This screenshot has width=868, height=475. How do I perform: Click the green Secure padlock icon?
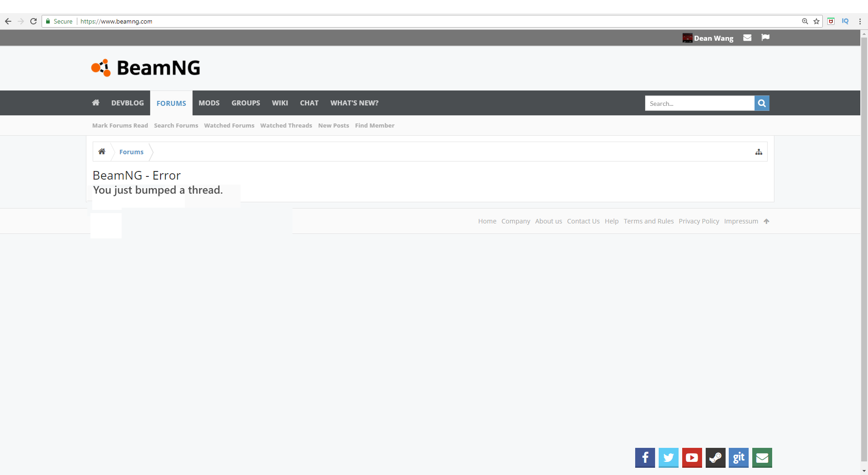click(48, 21)
